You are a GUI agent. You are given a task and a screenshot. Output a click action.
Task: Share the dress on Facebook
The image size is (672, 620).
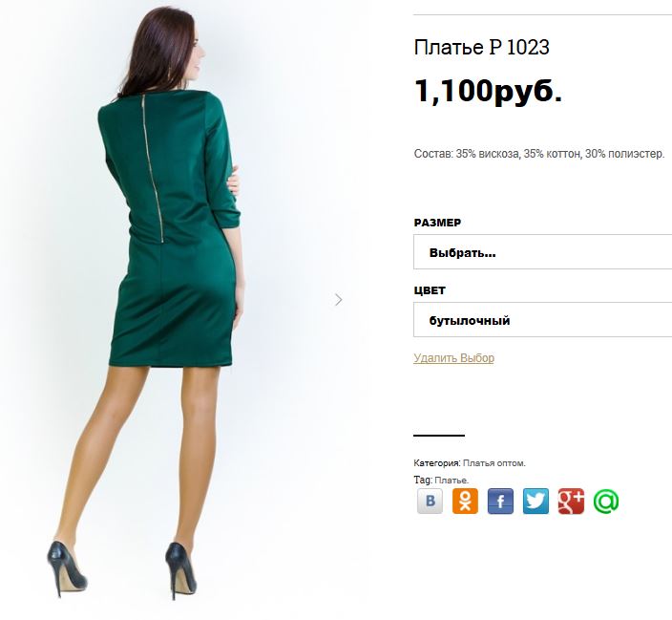tap(500, 502)
